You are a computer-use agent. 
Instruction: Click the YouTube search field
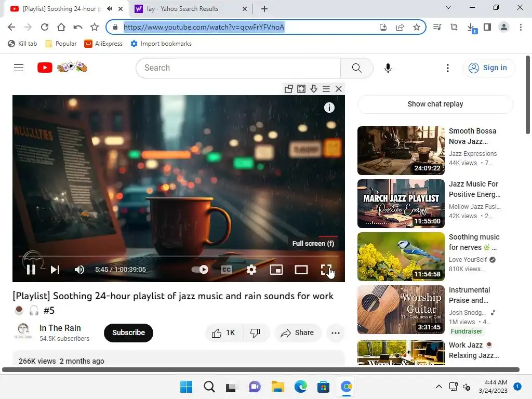[x=238, y=68]
